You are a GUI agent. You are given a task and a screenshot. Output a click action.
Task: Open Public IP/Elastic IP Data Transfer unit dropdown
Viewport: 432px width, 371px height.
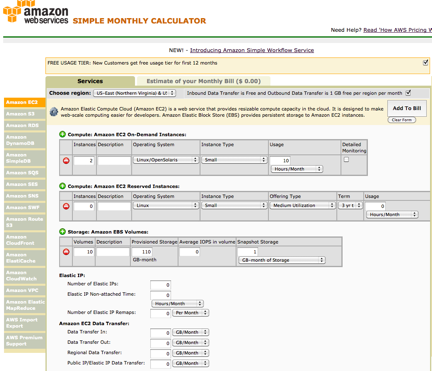(190, 363)
